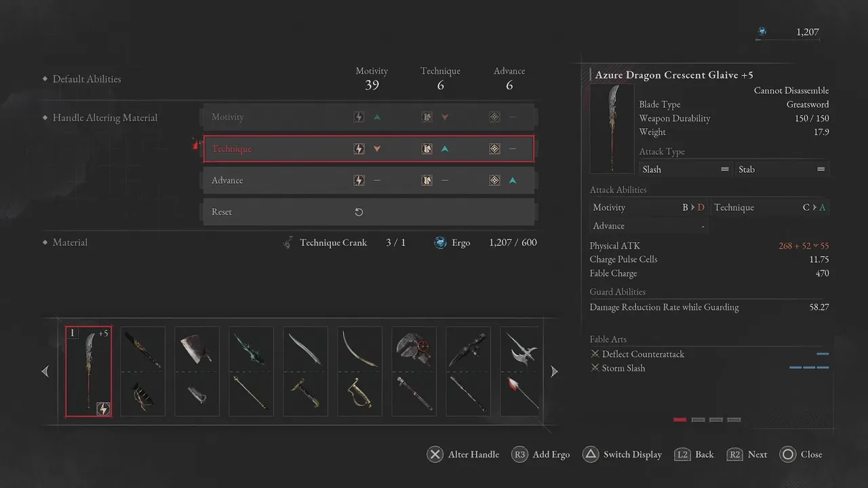Click the Technique Crank material icon

tap(288, 243)
